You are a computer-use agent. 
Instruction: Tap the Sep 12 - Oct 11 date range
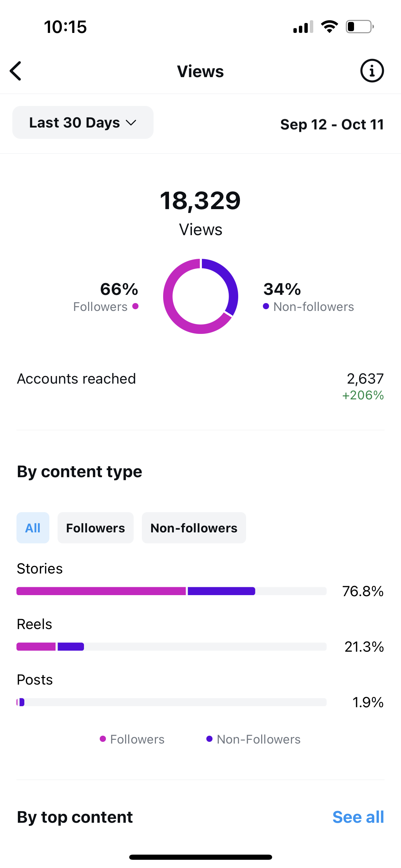tap(332, 124)
